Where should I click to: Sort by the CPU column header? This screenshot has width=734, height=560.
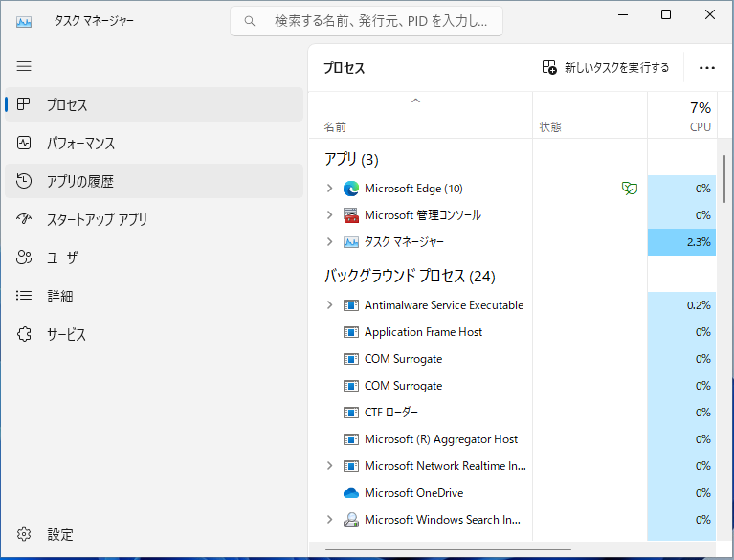point(681,115)
